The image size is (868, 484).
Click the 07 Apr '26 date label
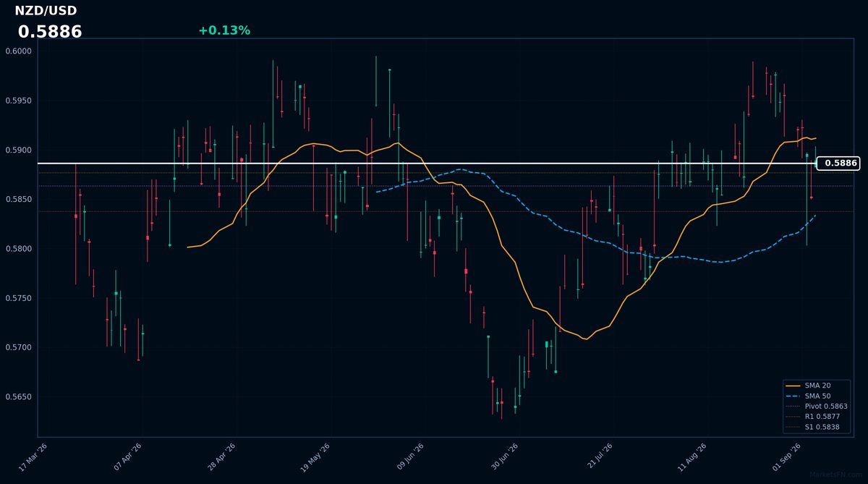(x=127, y=457)
